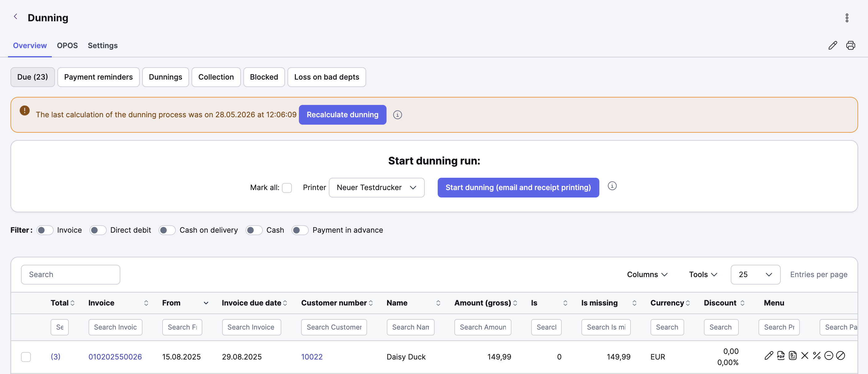Viewport: 868px width, 374px height.
Task: Sort by the Is column
Action: (x=565, y=303)
